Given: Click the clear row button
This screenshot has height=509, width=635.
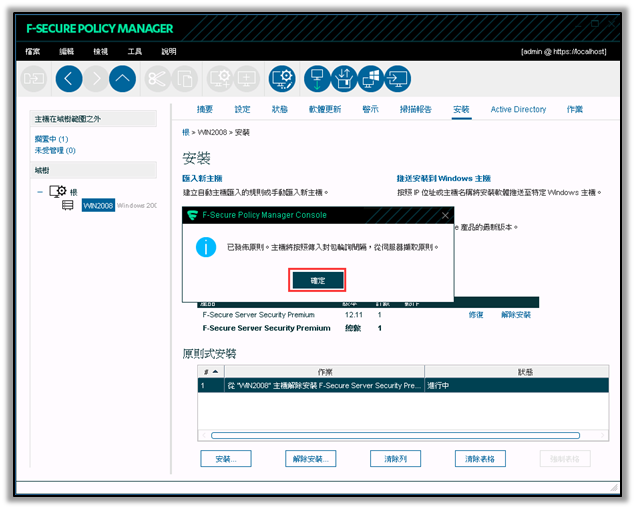Looking at the screenshot, I should point(395,459).
